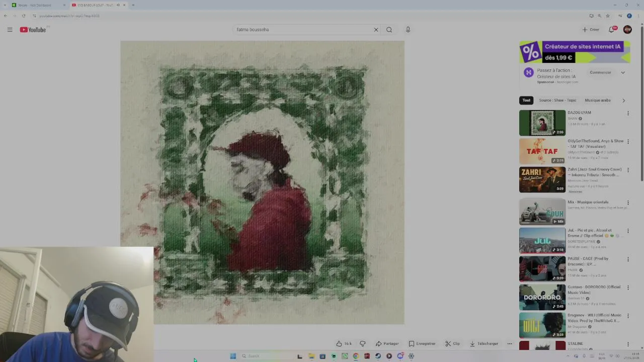Open a new browser tab
This screenshot has width=644, height=362.
(133, 5)
